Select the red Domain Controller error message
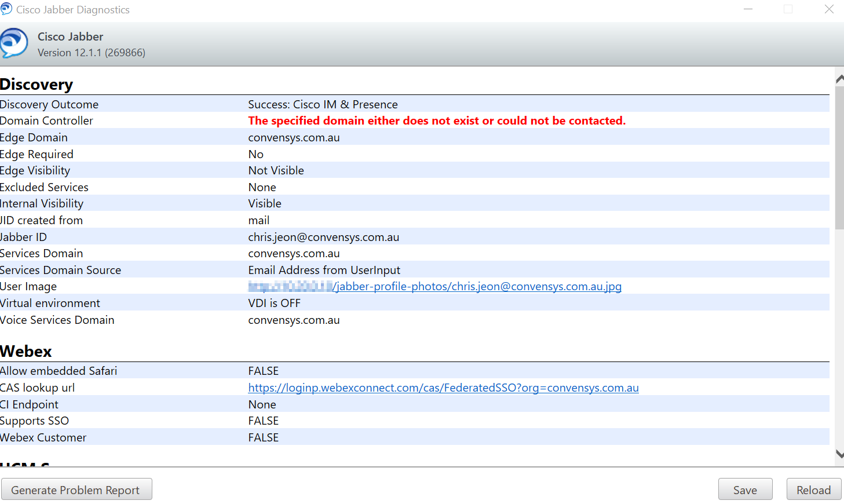Viewport: 844px width, 504px height. [437, 120]
